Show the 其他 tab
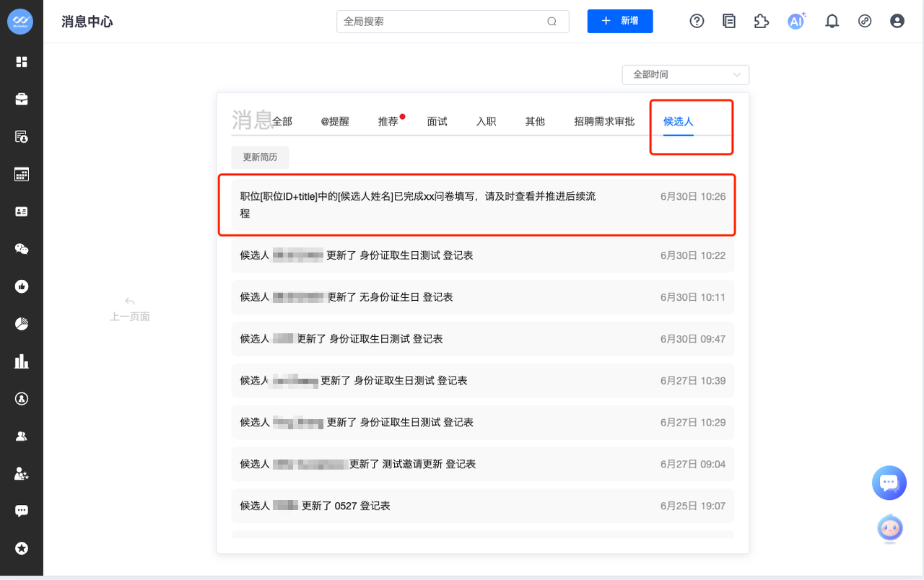This screenshot has width=924, height=580. click(535, 121)
